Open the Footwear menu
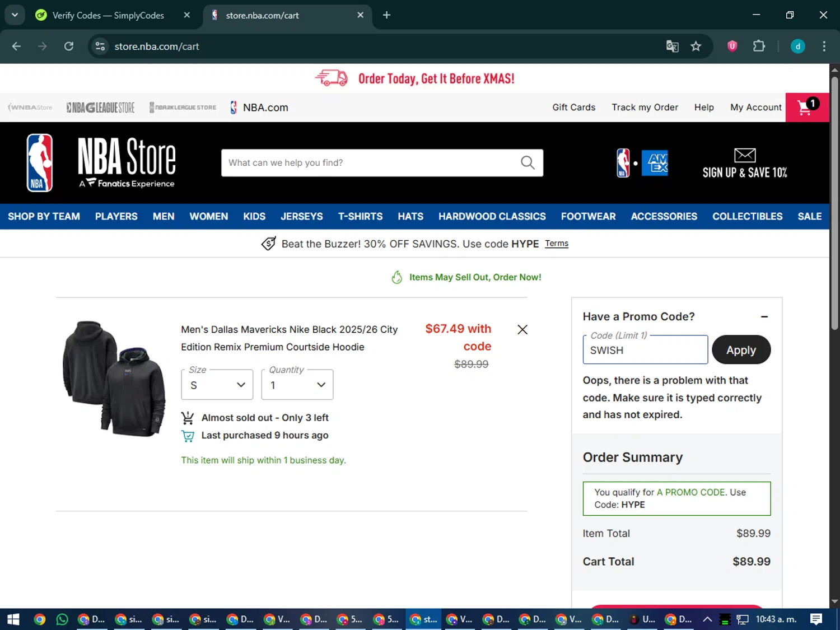840x630 pixels. coord(588,217)
